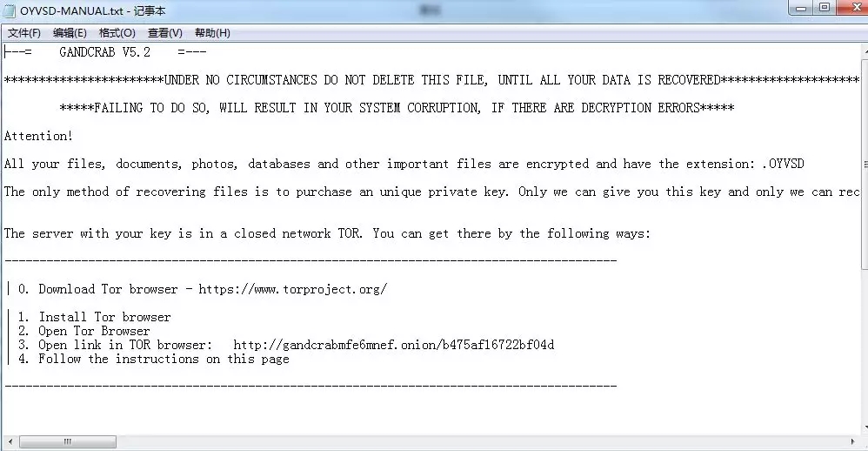Click the horizontal scrollbar thumb
The width and height of the screenshot is (868, 451).
[68, 441]
